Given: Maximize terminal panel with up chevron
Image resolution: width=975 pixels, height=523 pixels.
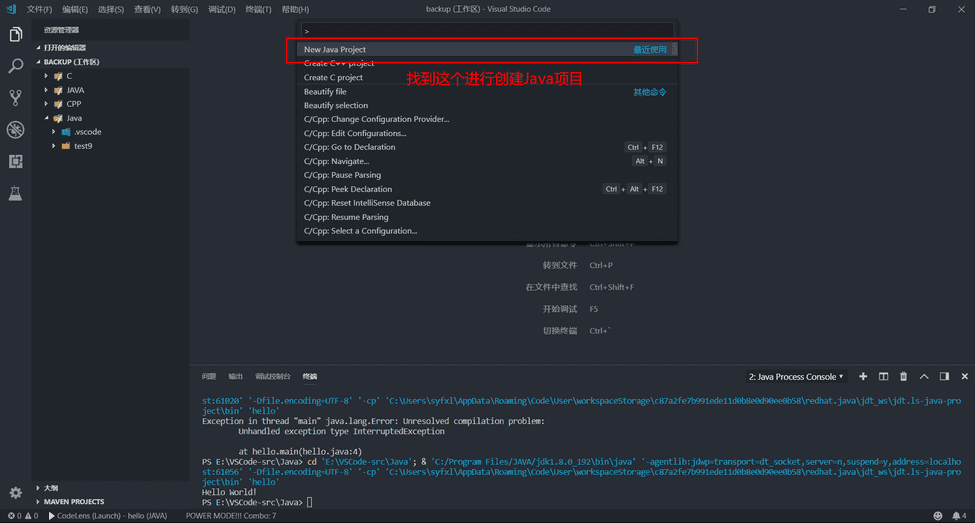Looking at the screenshot, I should click(924, 377).
